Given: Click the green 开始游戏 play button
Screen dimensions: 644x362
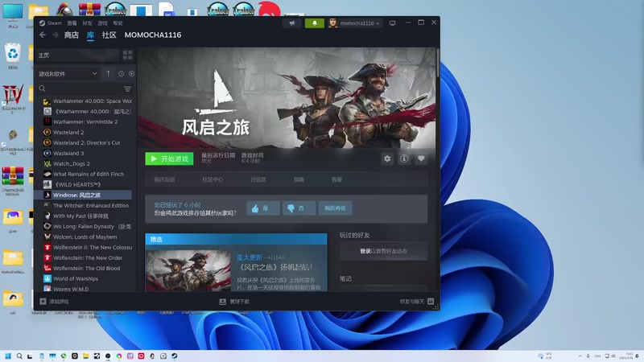Looking at the screenshot, I should [169, 158].
